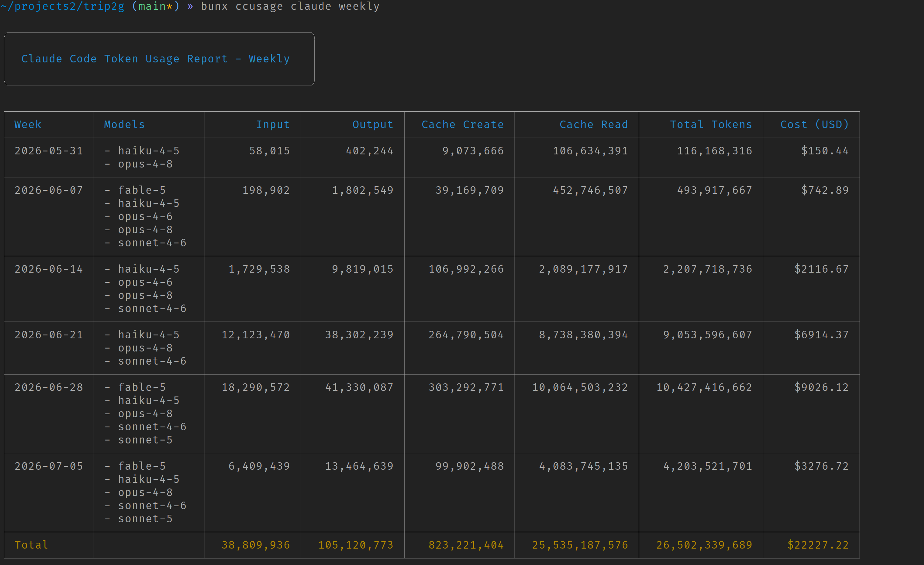
Task: Click opus-4-8 in the 2026-06-21 row
Action: click(x=146, y=348)
